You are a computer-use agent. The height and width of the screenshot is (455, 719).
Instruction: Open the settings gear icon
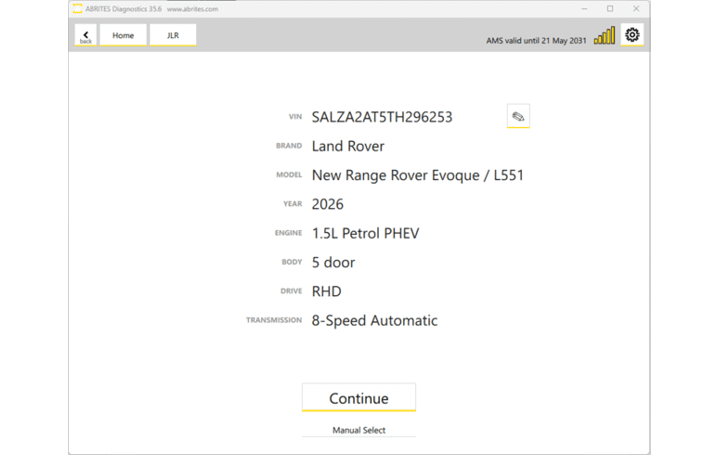pos(632,35)
